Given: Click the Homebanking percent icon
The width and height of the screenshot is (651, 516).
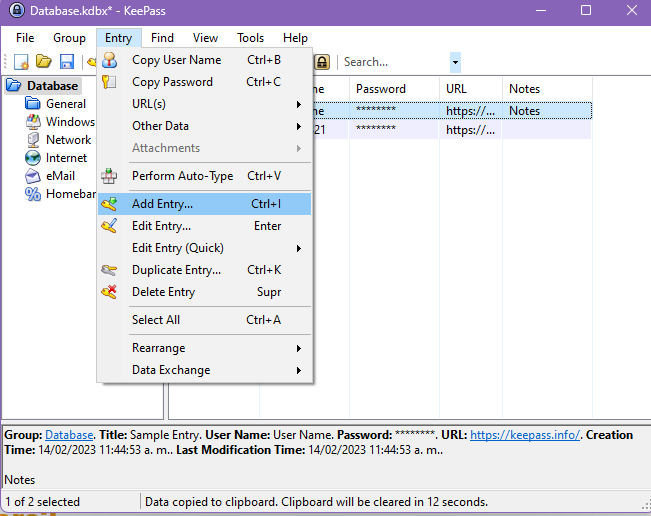Looking at the screenshot, I should 33,194.
